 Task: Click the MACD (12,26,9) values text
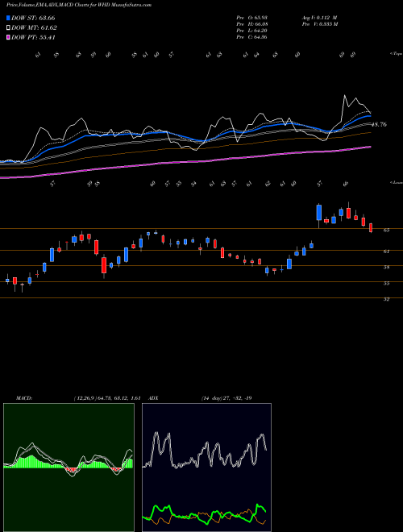[x=107, y=398]
